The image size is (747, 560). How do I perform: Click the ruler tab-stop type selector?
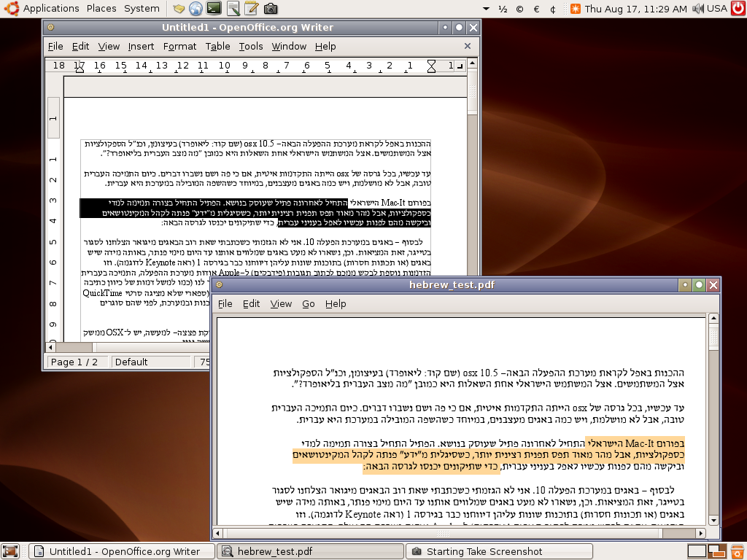(x=461, y=66)
